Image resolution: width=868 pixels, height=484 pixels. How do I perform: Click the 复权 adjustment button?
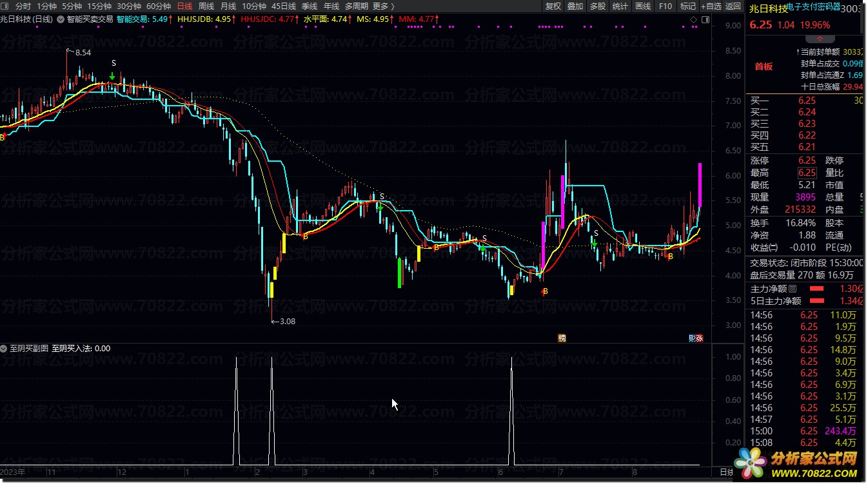(553, 6)
